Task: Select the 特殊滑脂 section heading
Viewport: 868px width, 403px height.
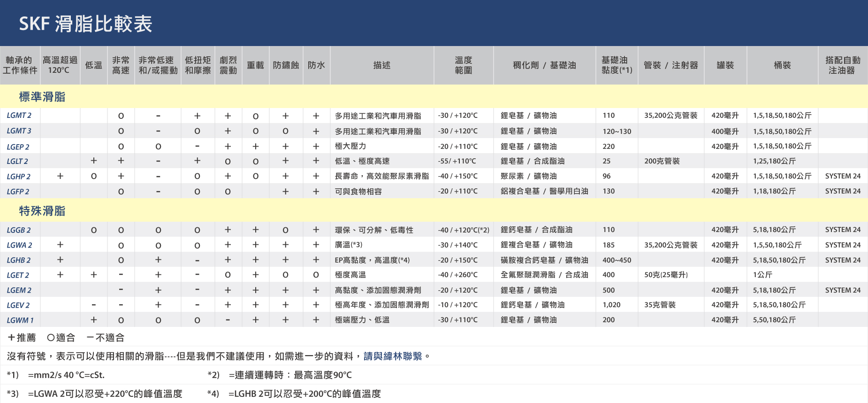Action: coord(42,211)
